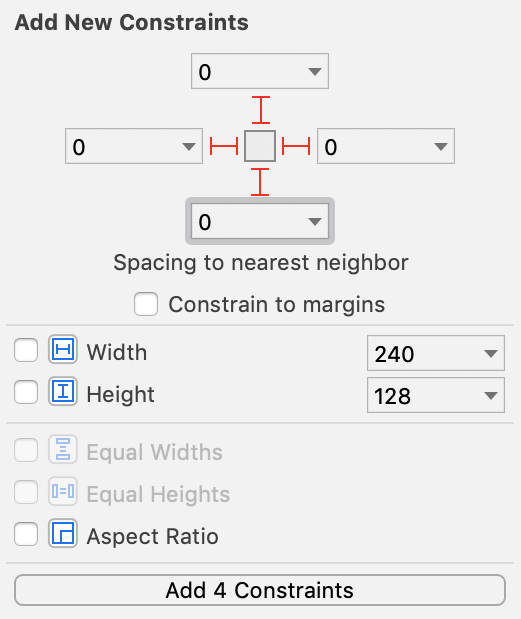The height and width of the screenshot is (619, 521).
Task: Click the Add 4 Constraints button
Action: (260, 590)
